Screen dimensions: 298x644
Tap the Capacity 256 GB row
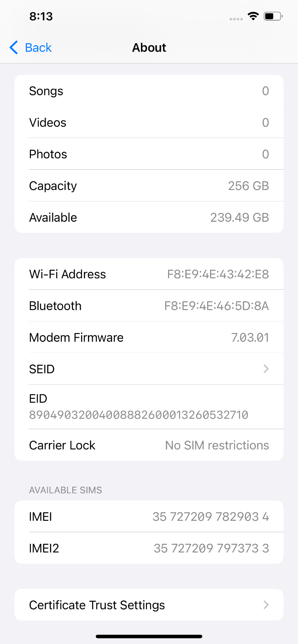(149, 186)
